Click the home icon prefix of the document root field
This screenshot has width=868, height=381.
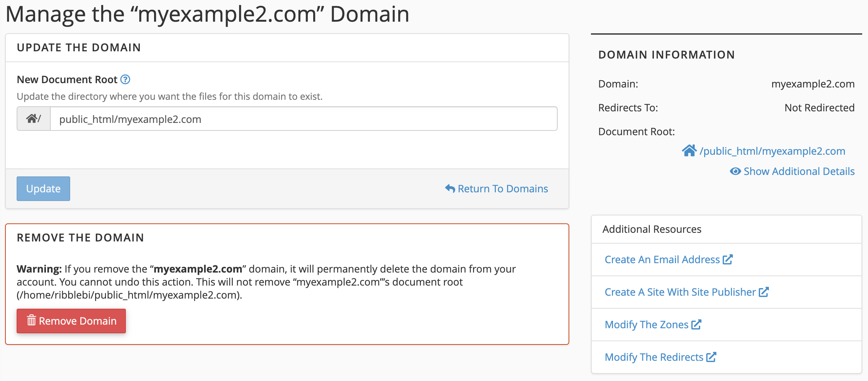click(32, 119)
